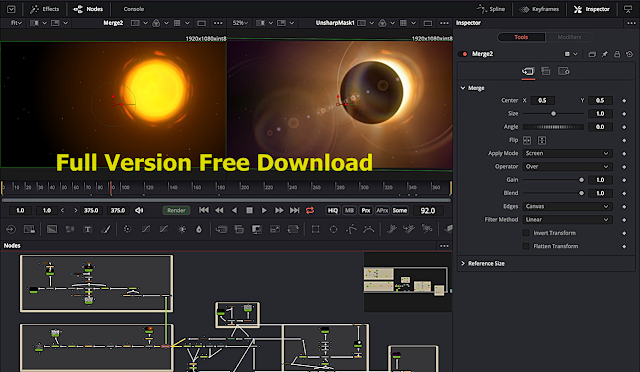The width and height of the screenshot is (640, 372).
Task: Add a pEmitter particle node
Action: pos(392,229)
